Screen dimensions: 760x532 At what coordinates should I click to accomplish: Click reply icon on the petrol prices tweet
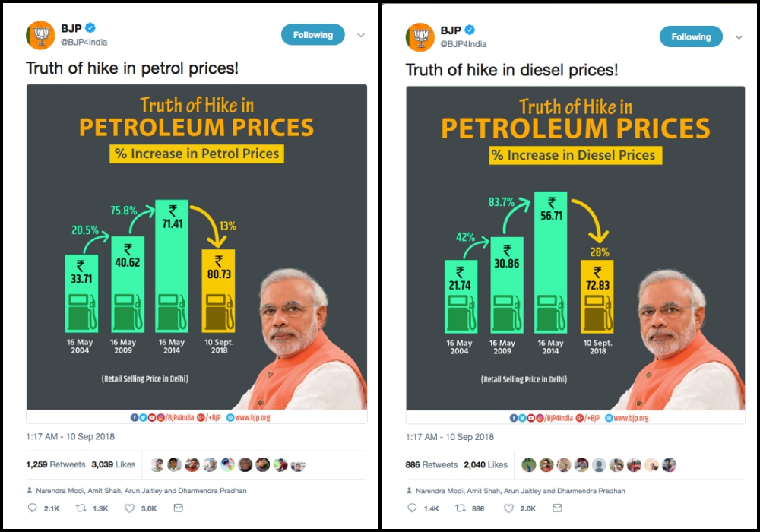32,508
